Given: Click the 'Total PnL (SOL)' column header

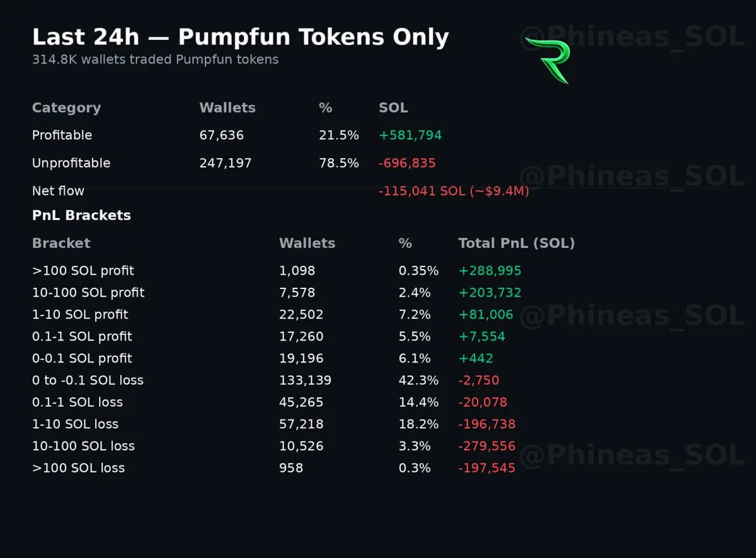Looking at the screenshot, I should (x=517, y=243).
